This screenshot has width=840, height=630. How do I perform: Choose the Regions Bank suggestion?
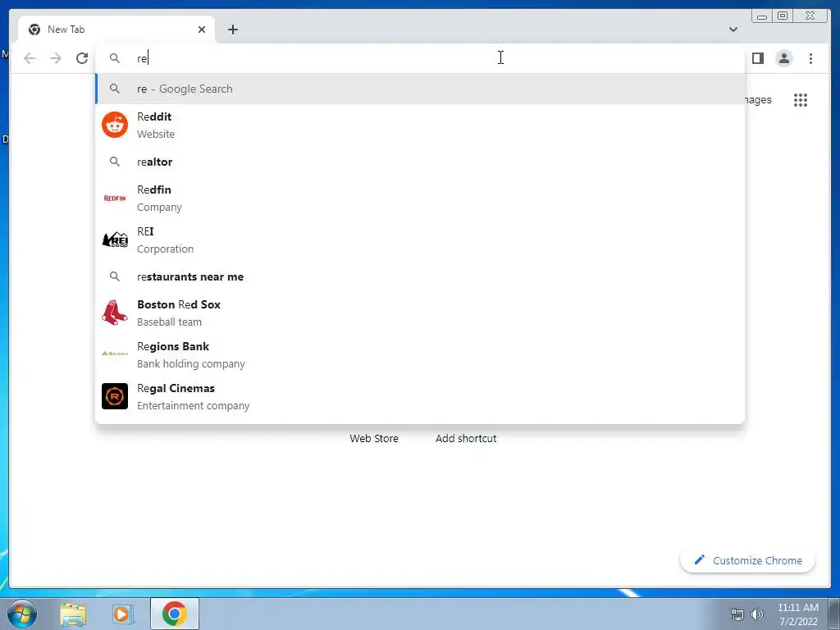[x=420, y=354]
